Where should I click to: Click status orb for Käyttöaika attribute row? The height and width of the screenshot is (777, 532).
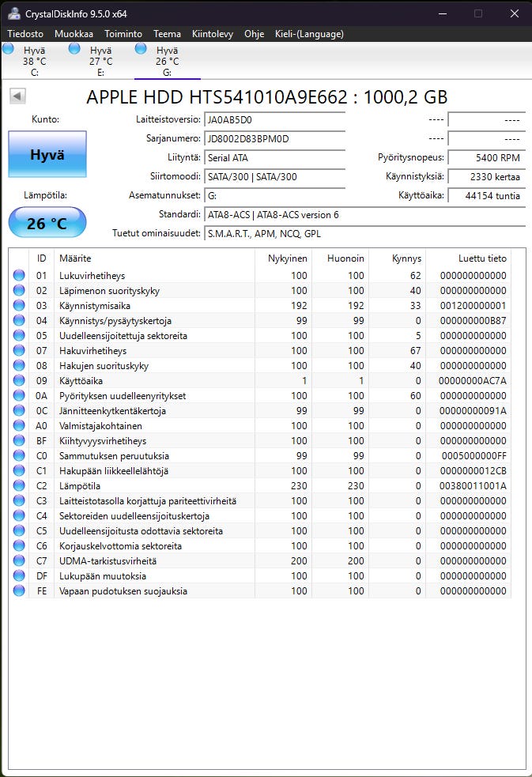[18, 381]
